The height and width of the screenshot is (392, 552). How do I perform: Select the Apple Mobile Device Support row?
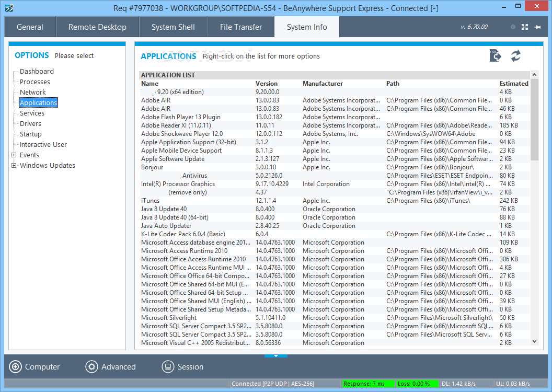(x=335, y=151)
